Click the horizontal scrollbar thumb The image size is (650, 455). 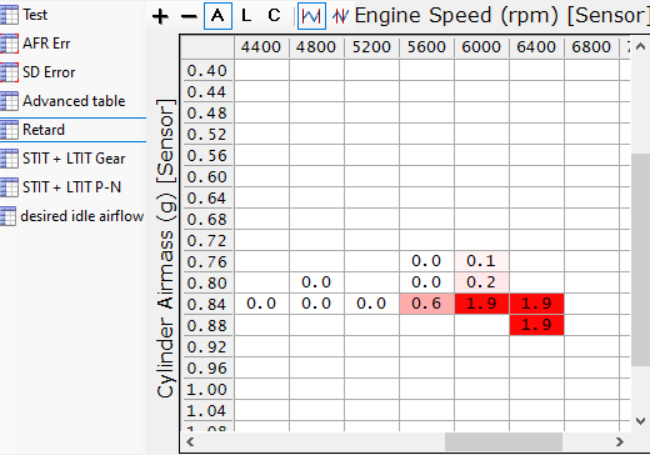504,442
